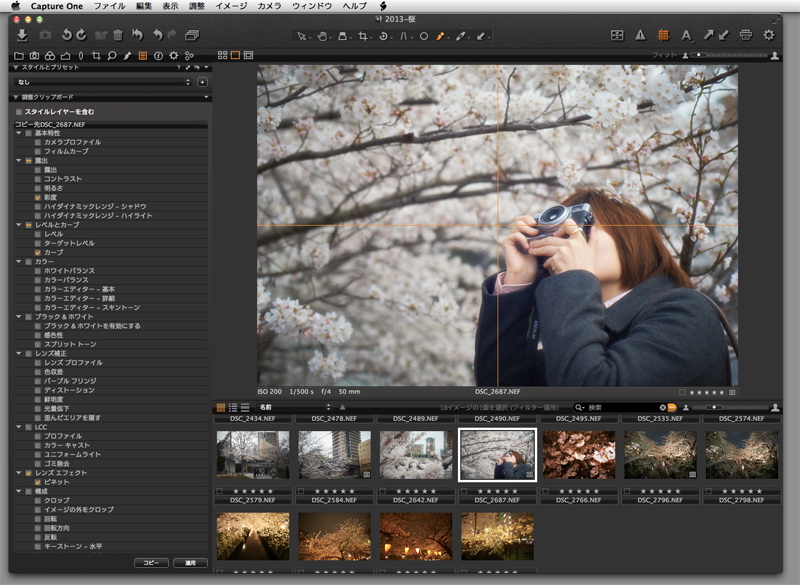This screenshot has height=585, width=800.
Task: Open the Library folder tool tab
Action: [x=20, y=55]
